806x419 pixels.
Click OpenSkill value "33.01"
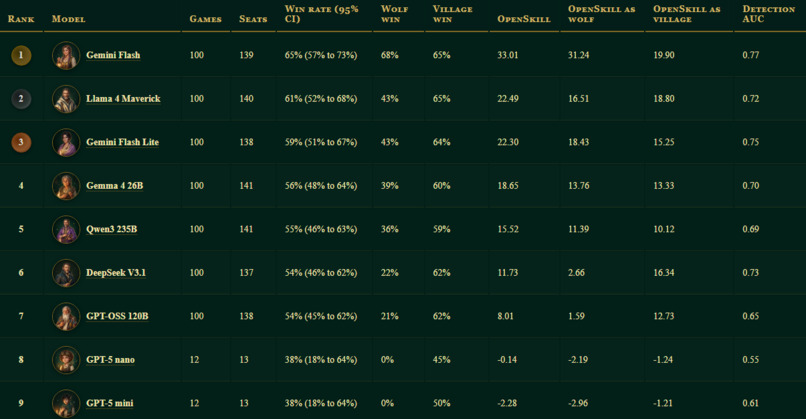pos(508,55)
